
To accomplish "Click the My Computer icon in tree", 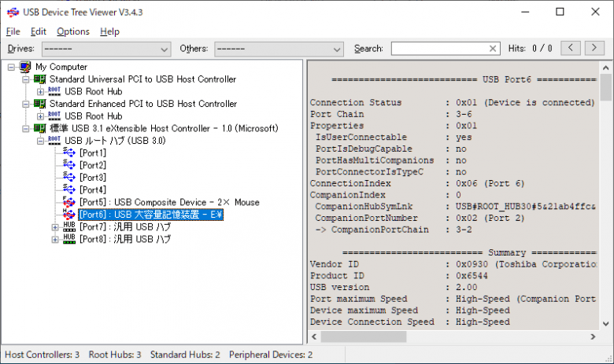I will coord(25,67).
